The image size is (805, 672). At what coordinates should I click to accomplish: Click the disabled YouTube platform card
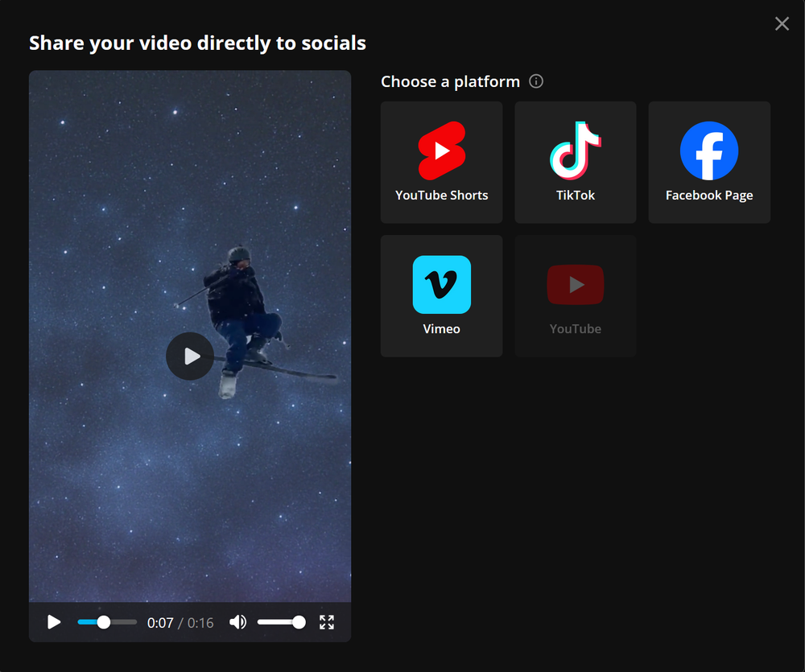(575, 295)
